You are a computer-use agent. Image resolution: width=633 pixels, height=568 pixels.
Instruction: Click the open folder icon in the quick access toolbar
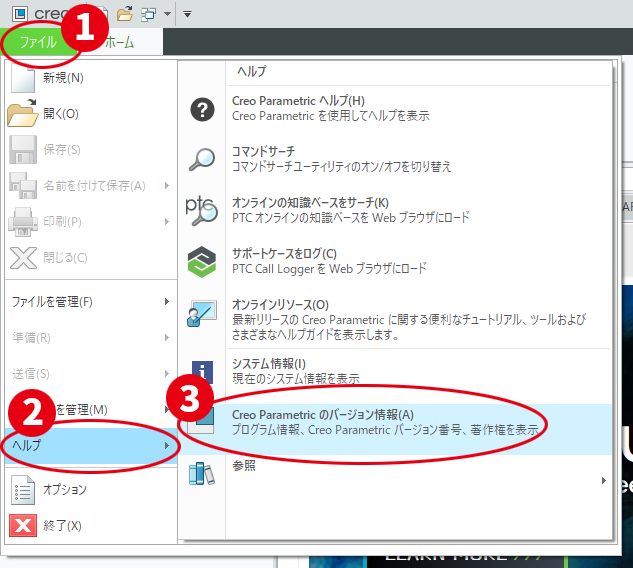[x=125, y=14]
